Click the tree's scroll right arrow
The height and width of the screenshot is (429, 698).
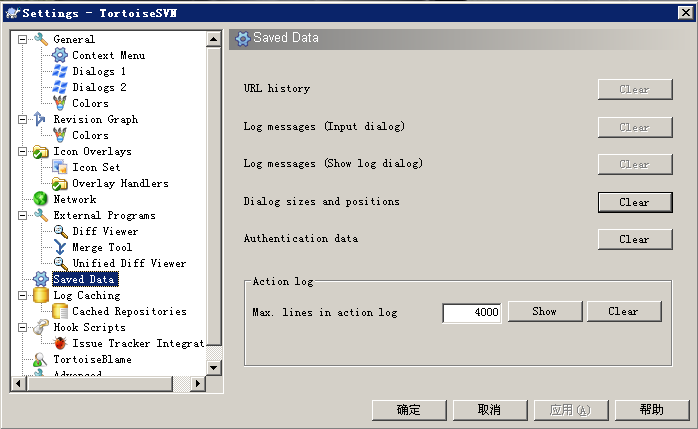(198, 383)
